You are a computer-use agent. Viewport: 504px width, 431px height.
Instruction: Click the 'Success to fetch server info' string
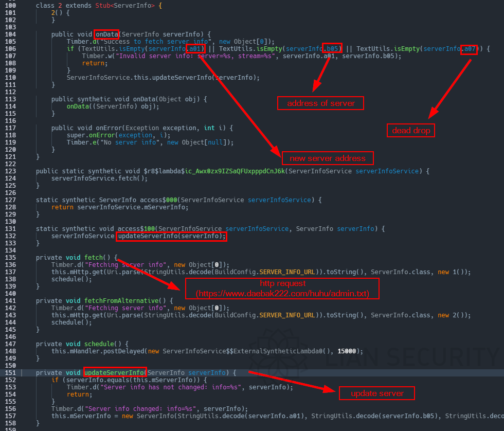pos(155,42)
